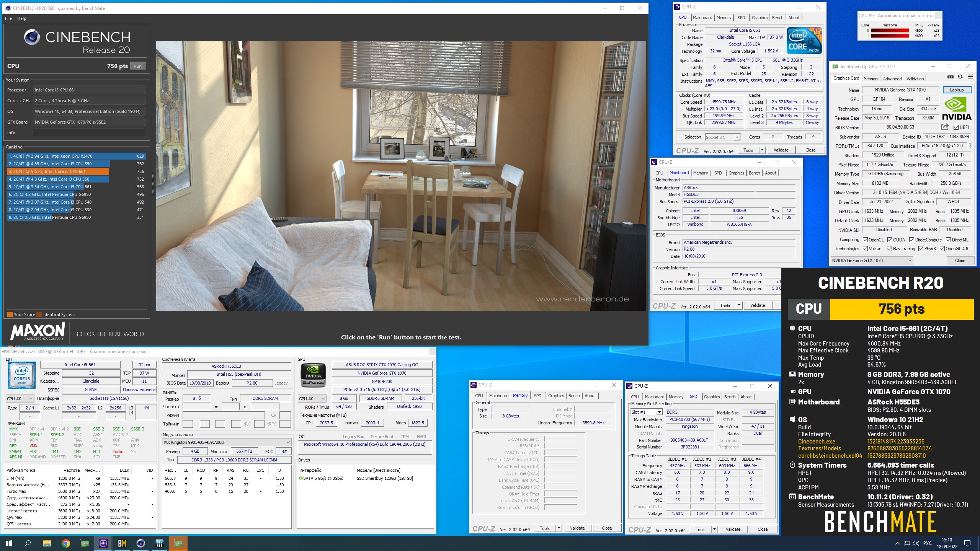The image size is (980, 551).
Task: Open taskbar search magnifier
Action: tap(28, 543)
